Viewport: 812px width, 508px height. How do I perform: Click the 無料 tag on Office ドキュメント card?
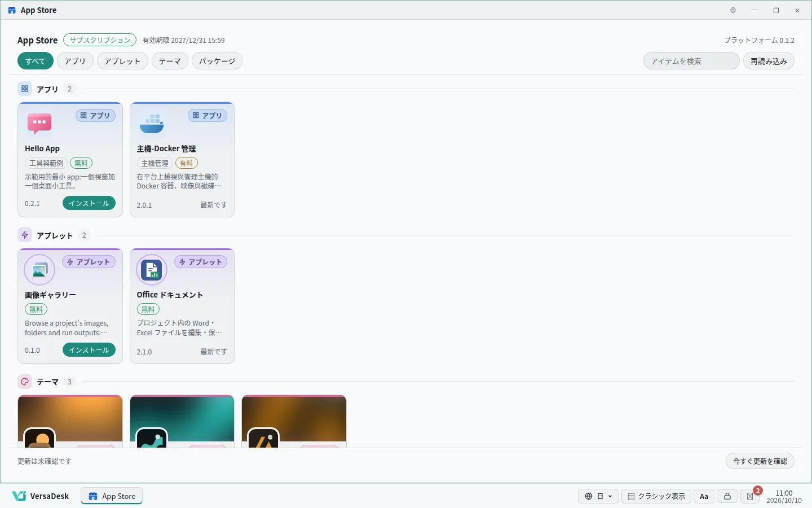(148, 309)
